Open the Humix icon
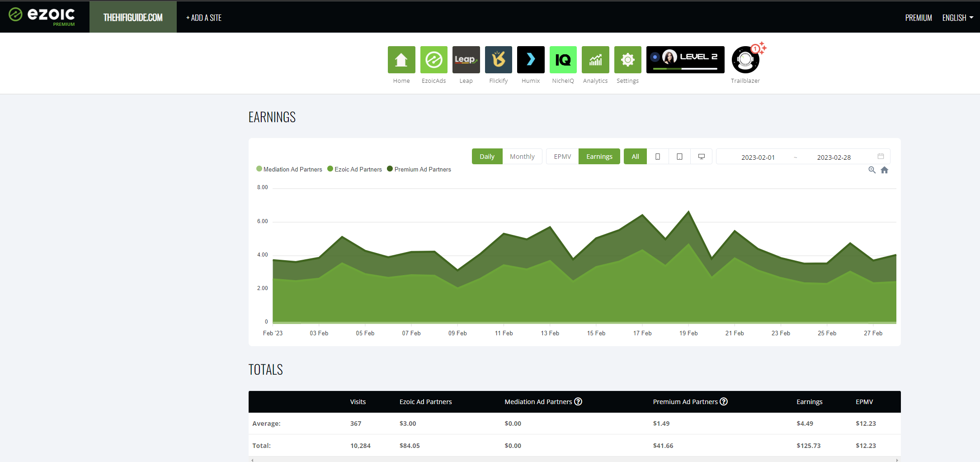980x462 pixels. tap(531, 60)
